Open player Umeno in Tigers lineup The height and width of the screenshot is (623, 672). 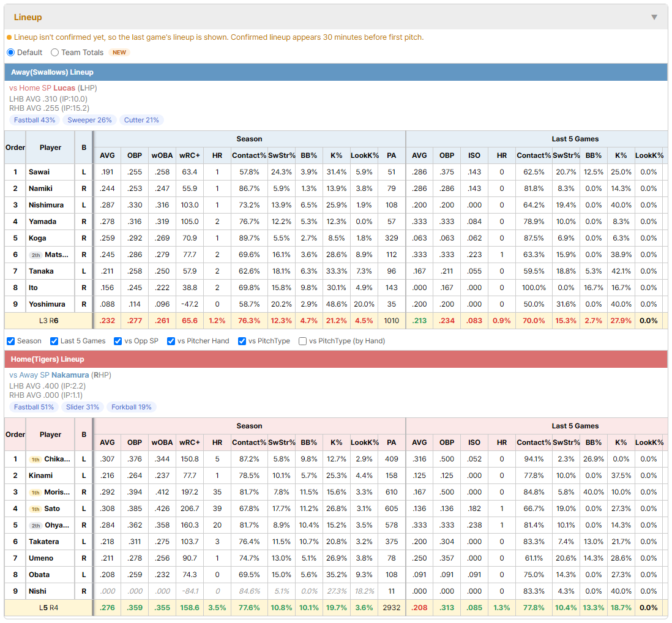41,558
